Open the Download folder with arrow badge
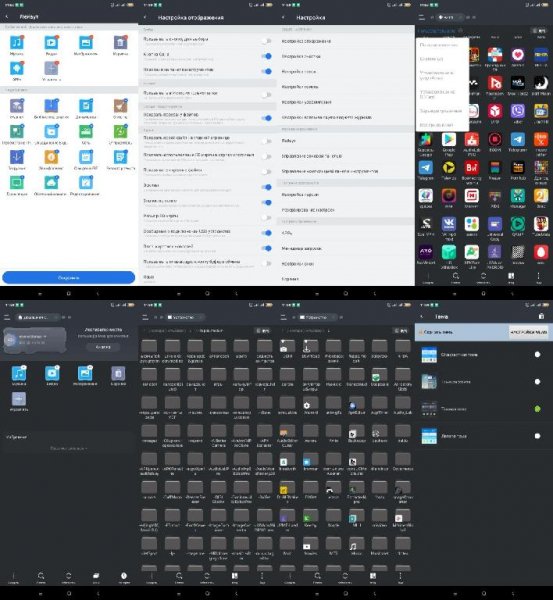The width and height of the screenshot is (553, 600). click(310, 346)
